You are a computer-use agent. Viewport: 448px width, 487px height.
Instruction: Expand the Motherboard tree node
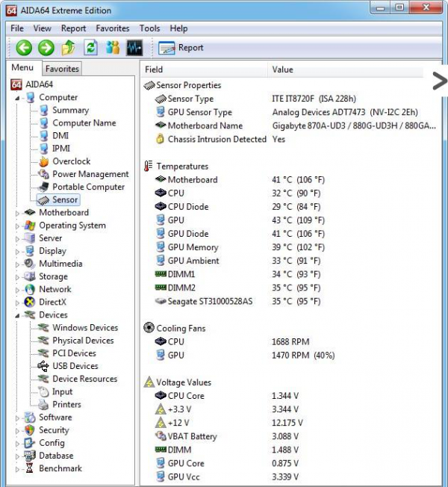pyautogui.click(x=18, y=213)
